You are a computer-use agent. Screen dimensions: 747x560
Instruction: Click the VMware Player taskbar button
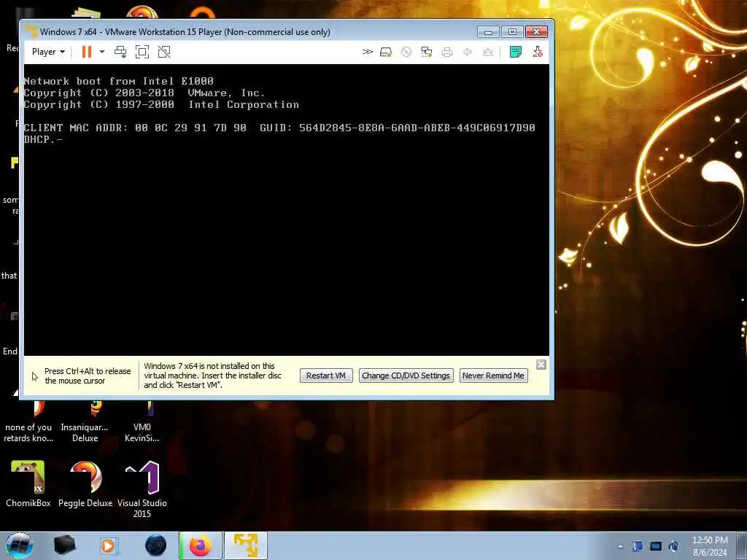click(x=246, y=545)
